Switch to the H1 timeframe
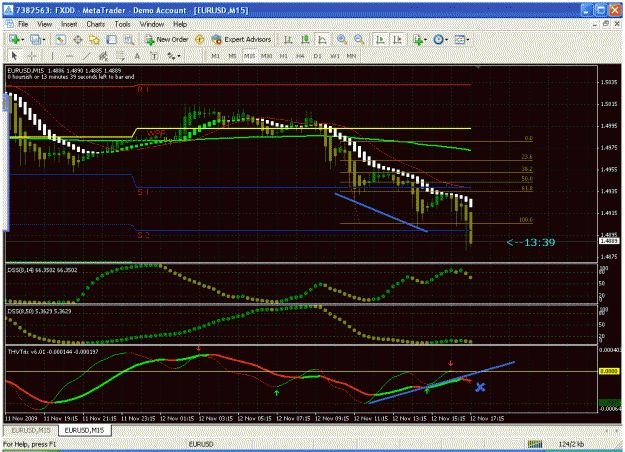This screenshot has height=452, width=625. tap(283, 56)
